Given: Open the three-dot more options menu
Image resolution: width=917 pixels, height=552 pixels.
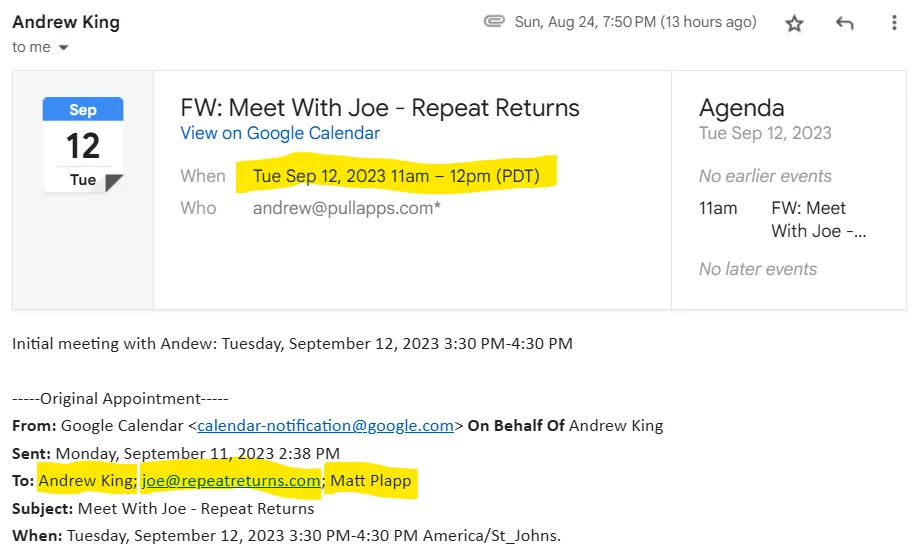Looking at the screenshot, I should tap(895, 24).
